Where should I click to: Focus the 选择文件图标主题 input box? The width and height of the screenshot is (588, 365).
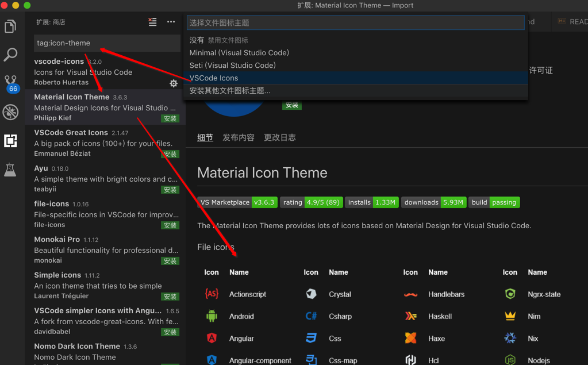coord(355,22)
